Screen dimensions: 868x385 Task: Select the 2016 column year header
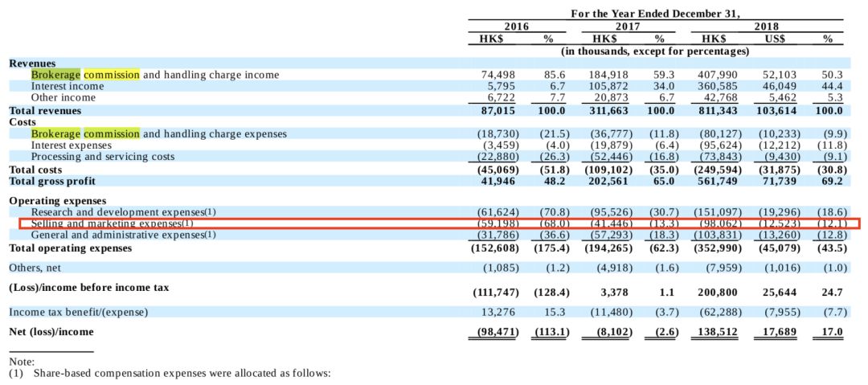click(x=516, y=27)
